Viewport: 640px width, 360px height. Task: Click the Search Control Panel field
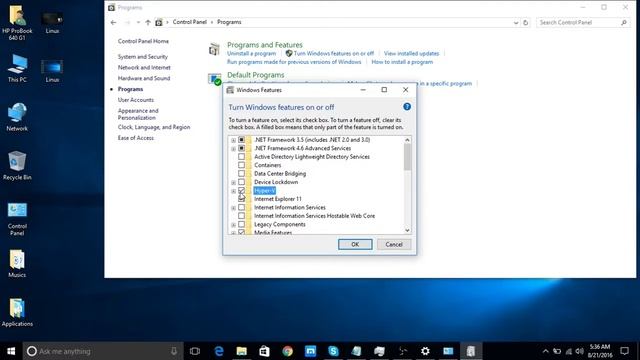pyautogui.click(x=582, y=22)
